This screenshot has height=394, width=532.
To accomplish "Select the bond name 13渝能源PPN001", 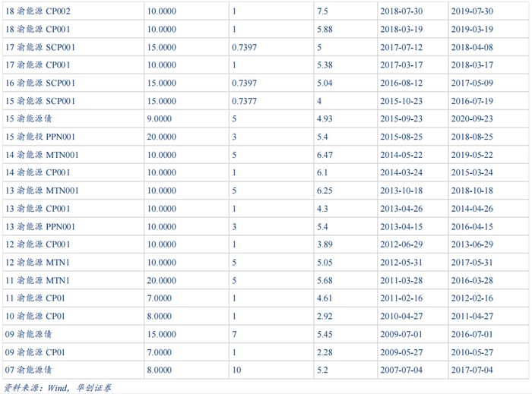I will tap(40, 227).
